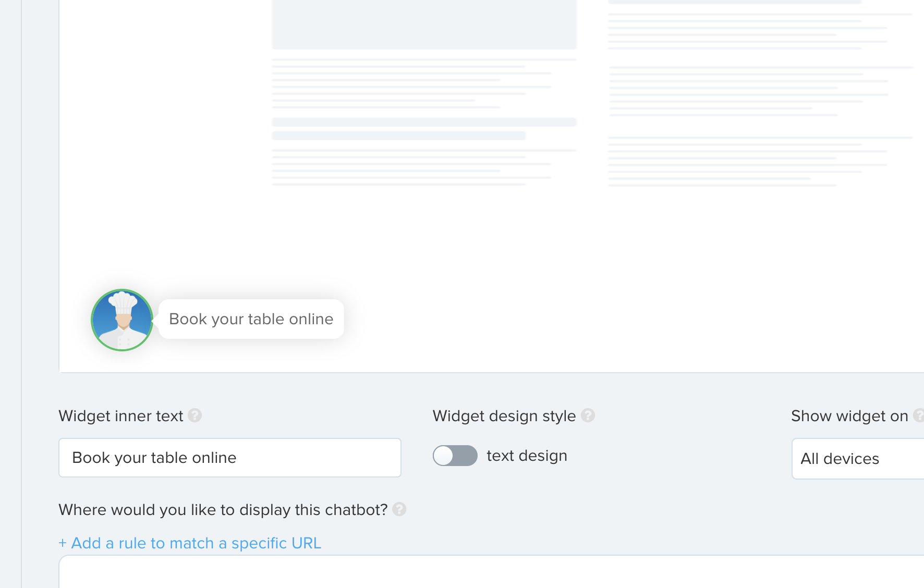Click the help icon beside Widget inner text
The height and width of the screenshot is (588, 924).
point(195,415)
